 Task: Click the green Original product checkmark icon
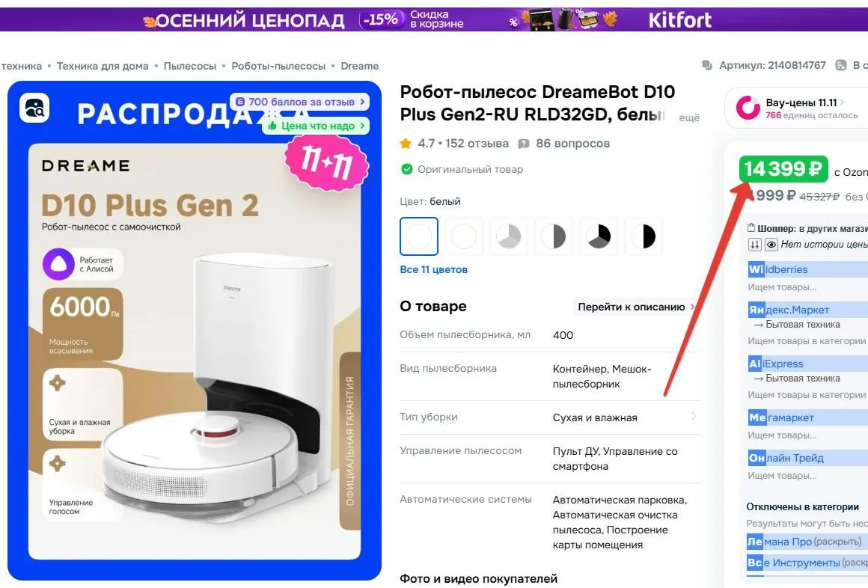coord(407,169)
